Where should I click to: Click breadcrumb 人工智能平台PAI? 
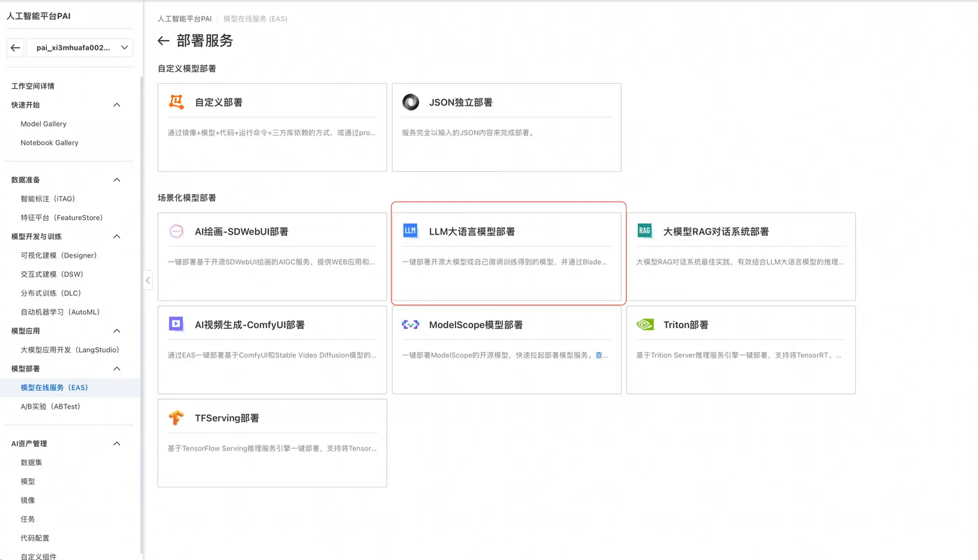coord(184,19)
